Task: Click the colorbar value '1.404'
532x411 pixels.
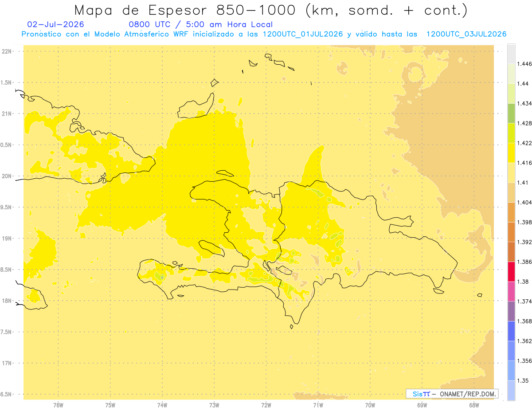Action: 525,202
